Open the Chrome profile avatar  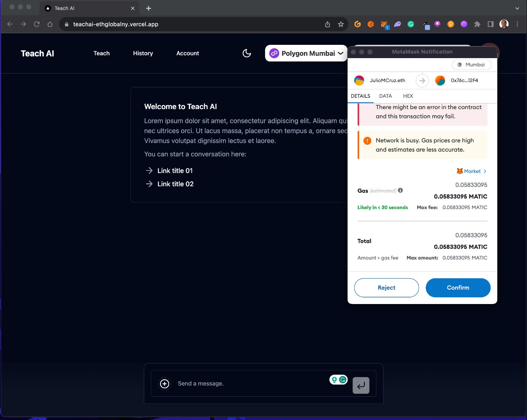[504, 24]
